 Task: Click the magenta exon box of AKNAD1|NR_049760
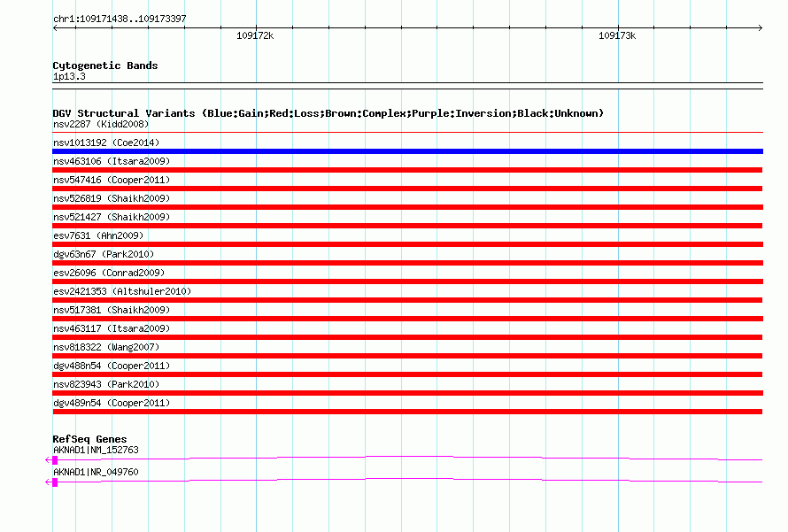(x=55, y=482)
